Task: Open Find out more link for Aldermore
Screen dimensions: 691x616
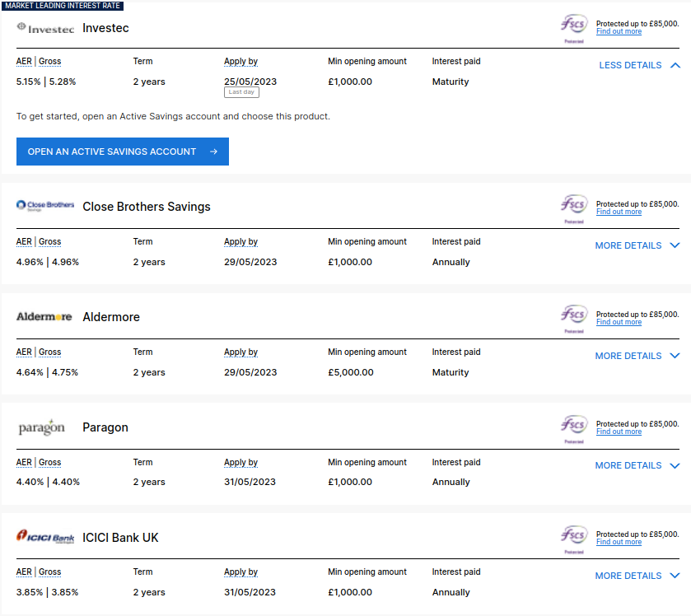Action: [619, 322]
